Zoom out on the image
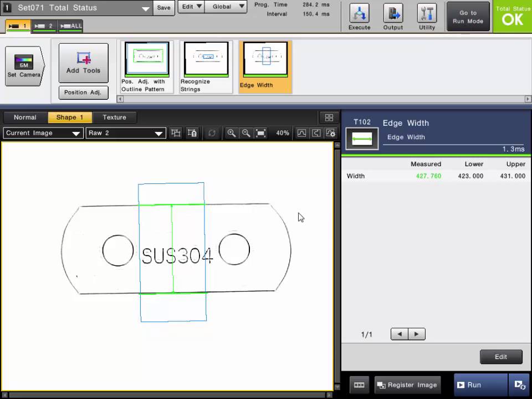532x399 pixels. point(246,133)
